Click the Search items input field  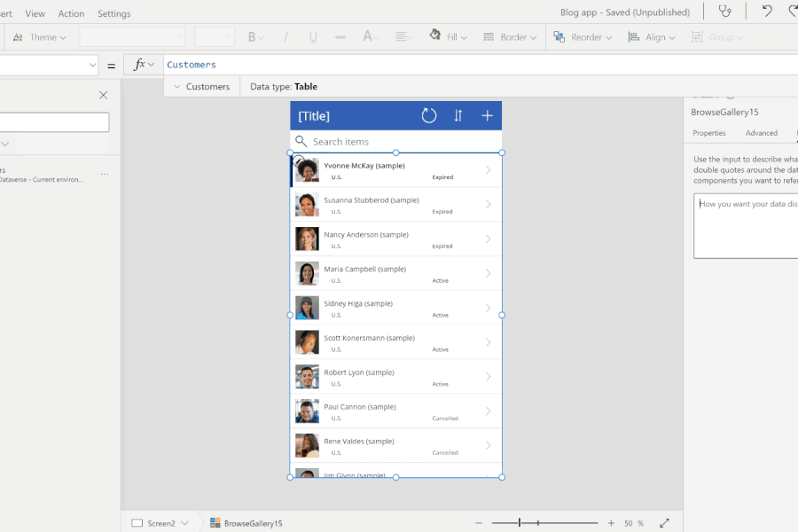click(403, 142)
